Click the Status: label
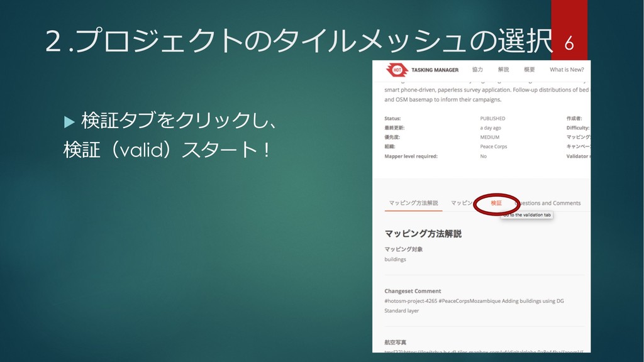The image size is (644, 362). coord(392,118)
